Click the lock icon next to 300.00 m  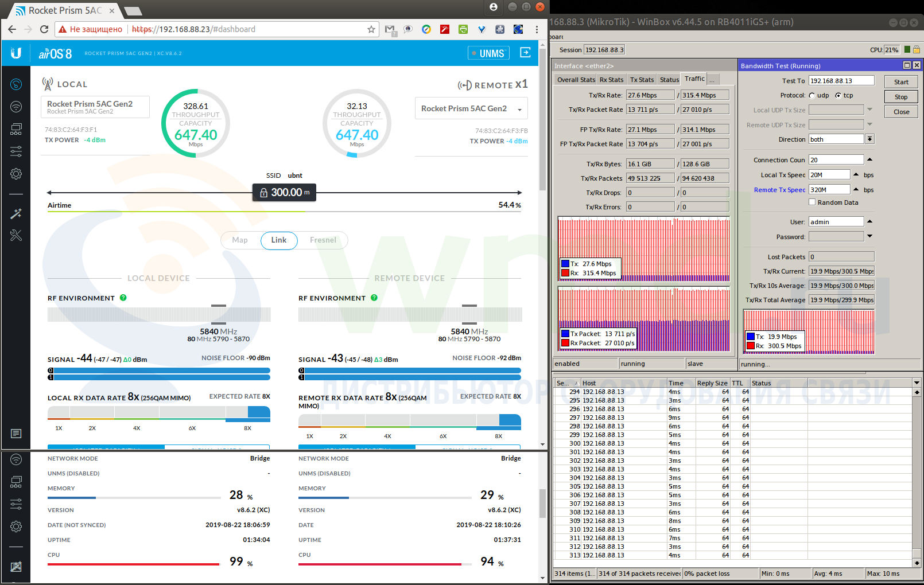click(x=263, y=193)
